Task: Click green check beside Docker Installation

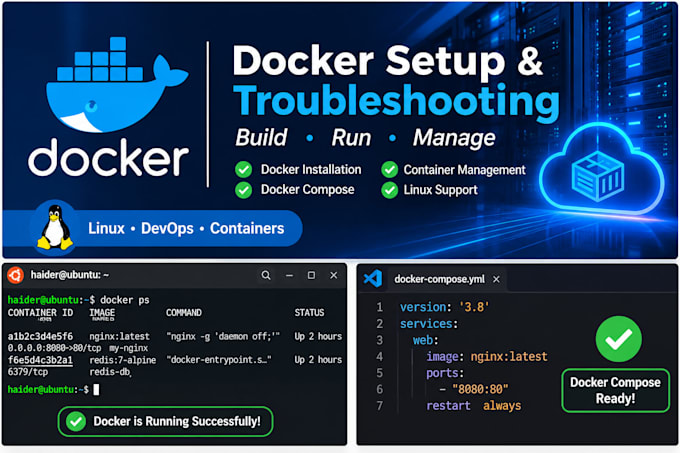Action: click(244, 169)
